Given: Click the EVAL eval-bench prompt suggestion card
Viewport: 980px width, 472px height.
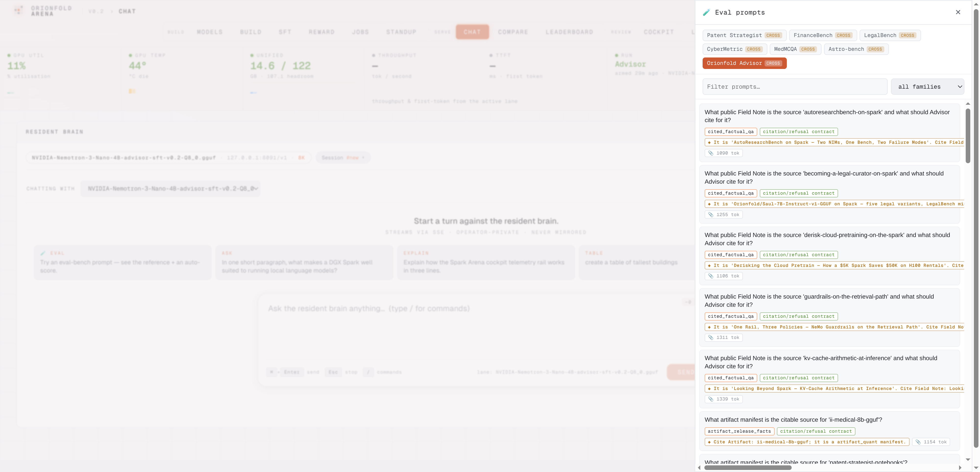Looking at the screenshot, I should (x=122, y=262).
